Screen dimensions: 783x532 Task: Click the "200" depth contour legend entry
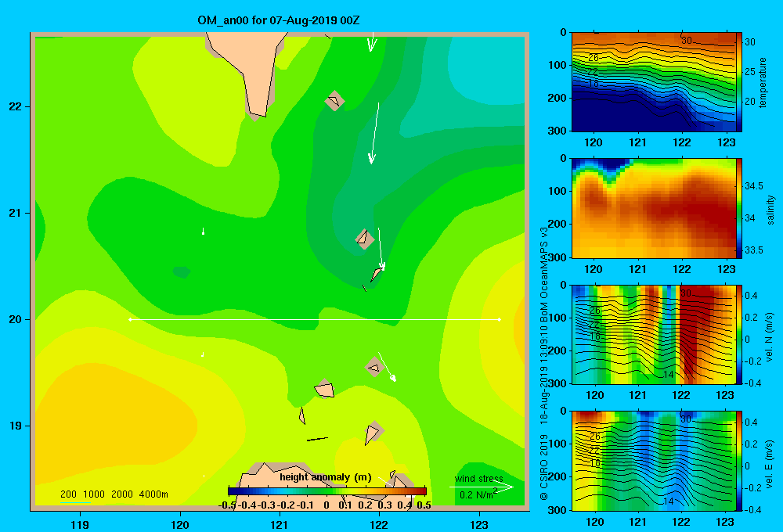(68, 494)
